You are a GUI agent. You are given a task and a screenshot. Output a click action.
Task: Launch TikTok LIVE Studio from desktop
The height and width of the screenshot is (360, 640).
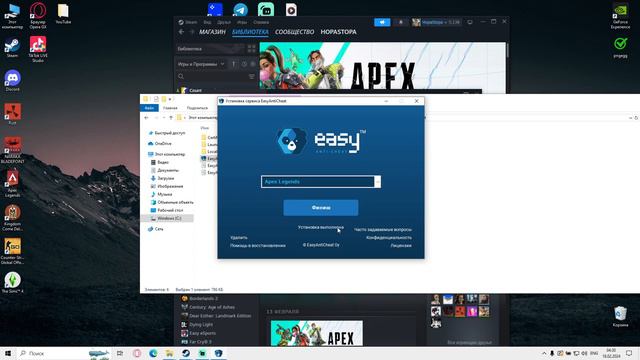[38, 49]
